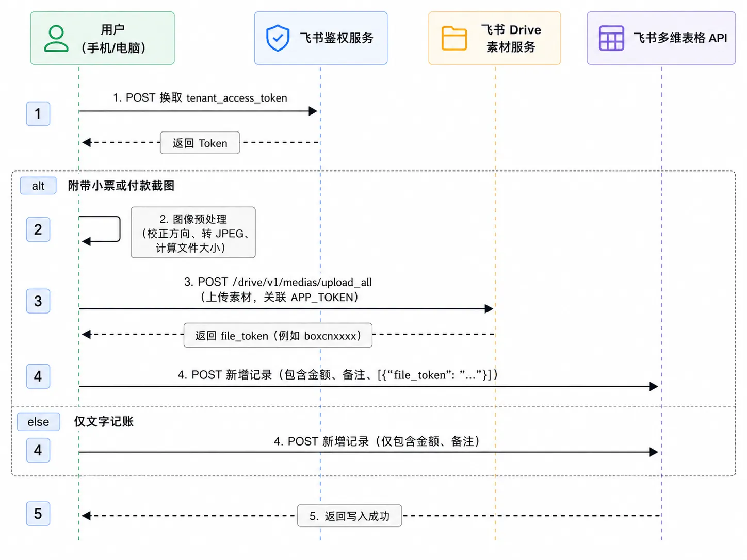Click the shield checkmark icon for 飞书鉴权服务
This screenshot has height=560, width=747.
pyautogui.click(x=278, y=38)
